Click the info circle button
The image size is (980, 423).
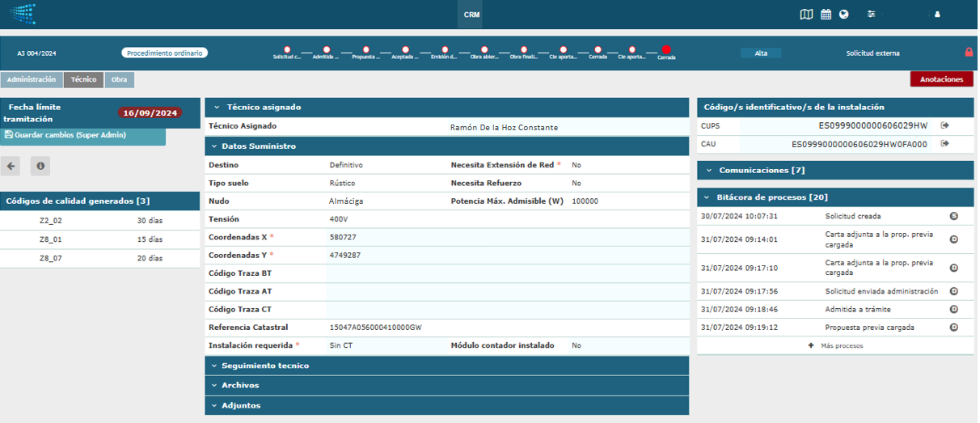(40, 166)
